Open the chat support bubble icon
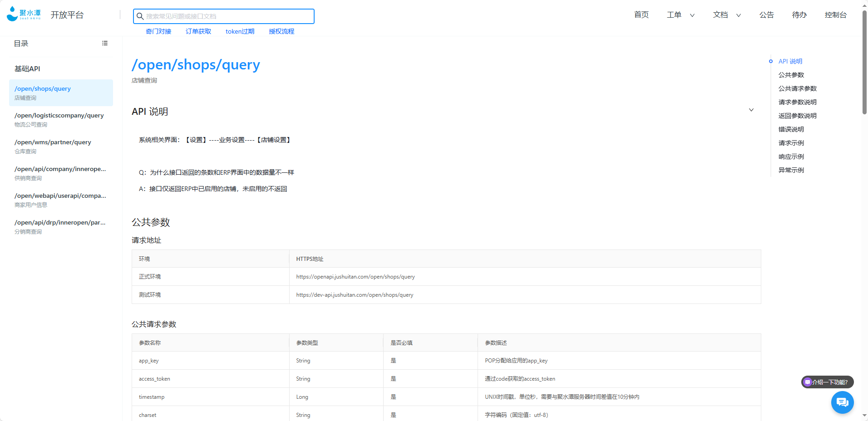This screenshot has height=421, width=868. pyautogui.click(x=842, y=402)
